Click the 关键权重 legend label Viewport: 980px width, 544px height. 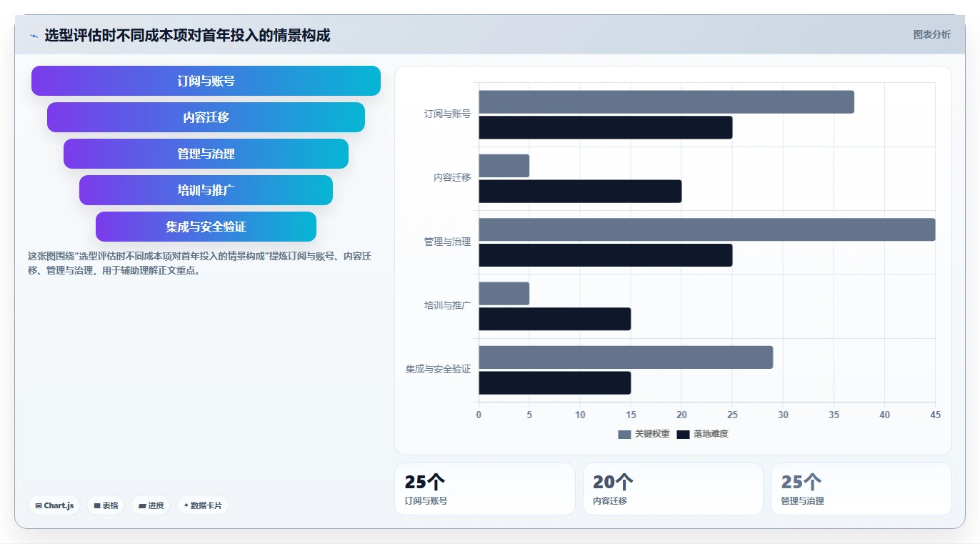(x=652, y=435)
